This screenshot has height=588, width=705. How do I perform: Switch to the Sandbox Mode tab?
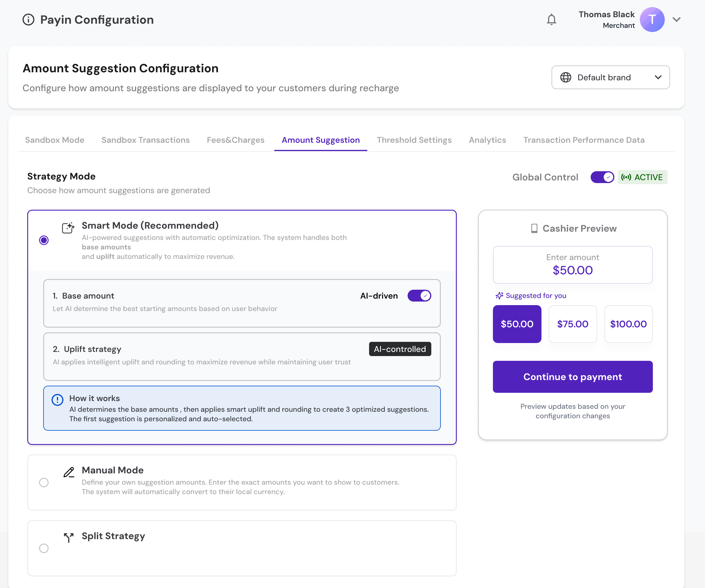tap(55, 140)
